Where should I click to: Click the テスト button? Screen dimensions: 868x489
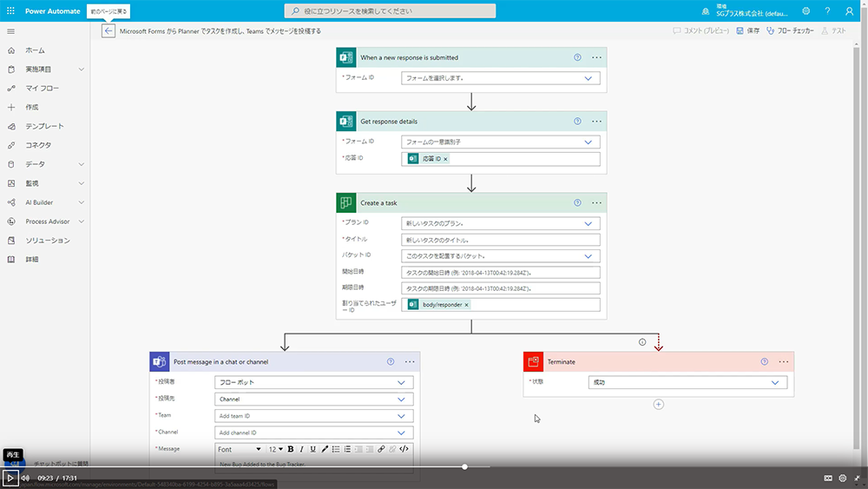(x=833, y=31)
